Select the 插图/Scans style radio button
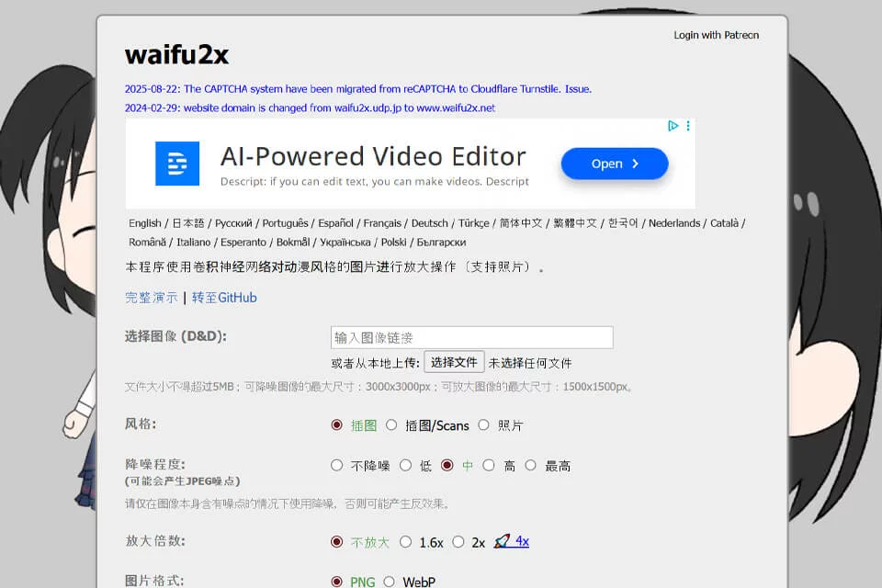Viewport: 882px width, 588px height. coord(391,425)
